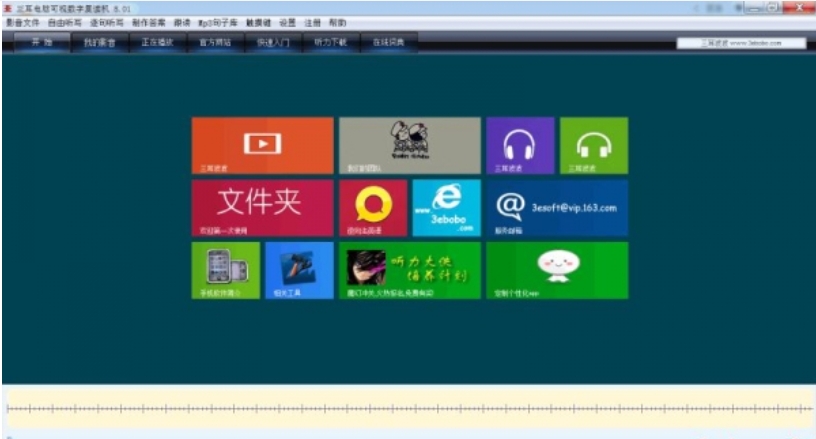Open the Mp3句子库 menu

tap(218, 23)
